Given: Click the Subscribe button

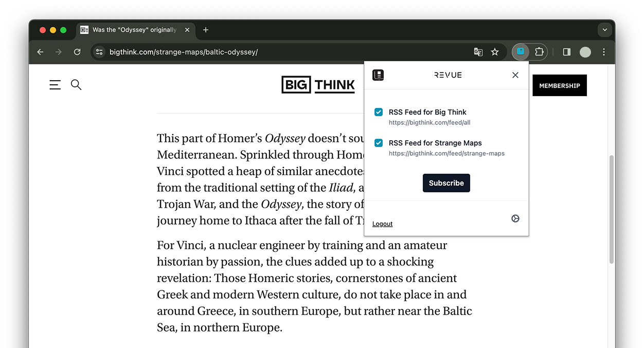Looking at the screenshot, I should [x=446, y=183].
